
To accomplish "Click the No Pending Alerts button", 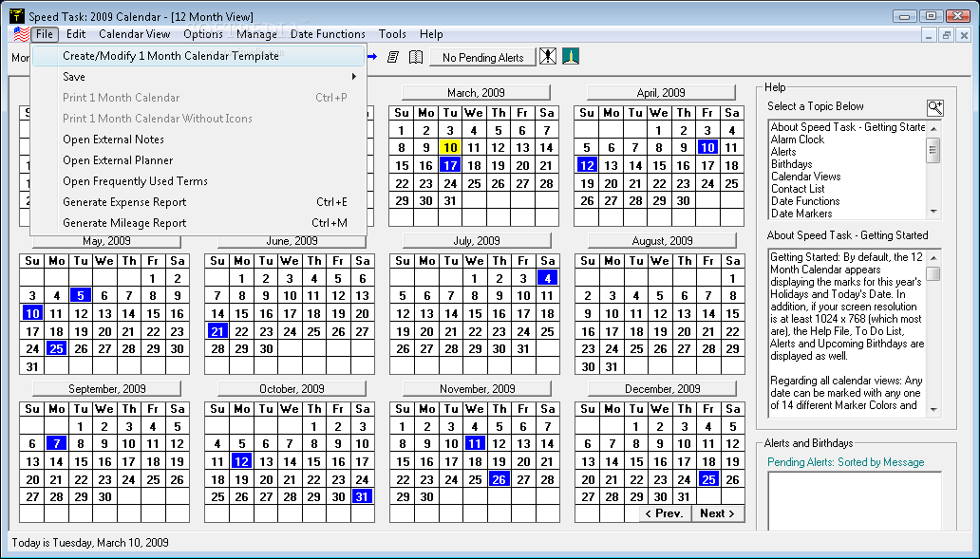I will pos(482,58).
